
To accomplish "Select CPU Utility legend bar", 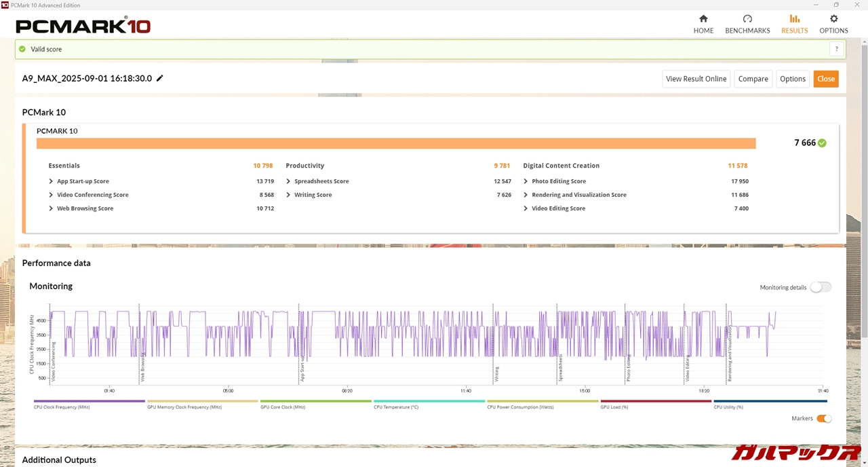I will pos(769,401).
